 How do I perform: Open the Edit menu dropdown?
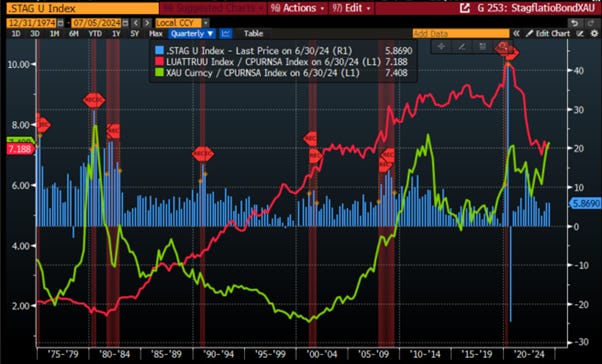point(352,8)
